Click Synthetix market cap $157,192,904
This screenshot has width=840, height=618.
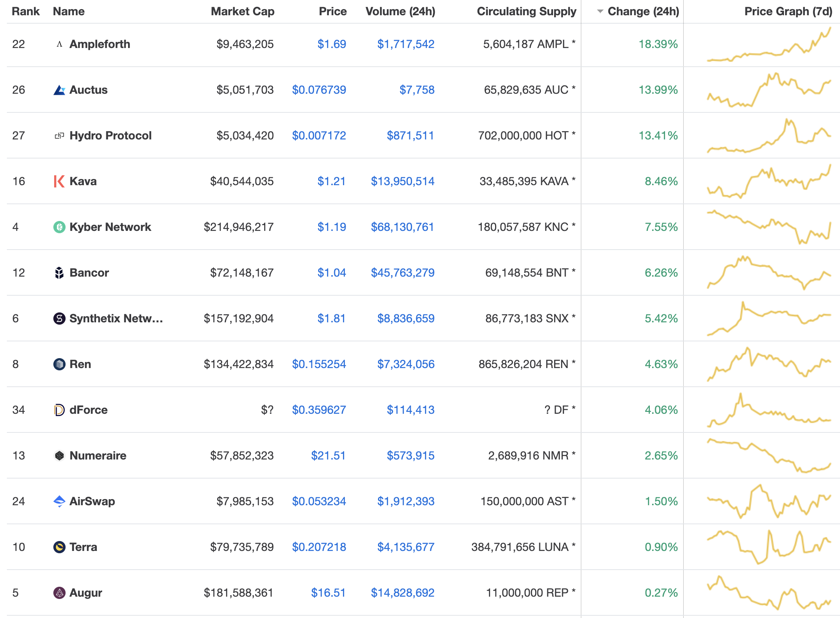(239, 319)
